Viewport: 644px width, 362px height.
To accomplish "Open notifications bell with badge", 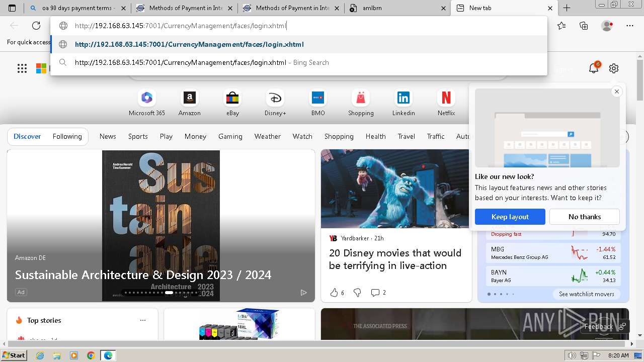I will (x=594, y=68).
